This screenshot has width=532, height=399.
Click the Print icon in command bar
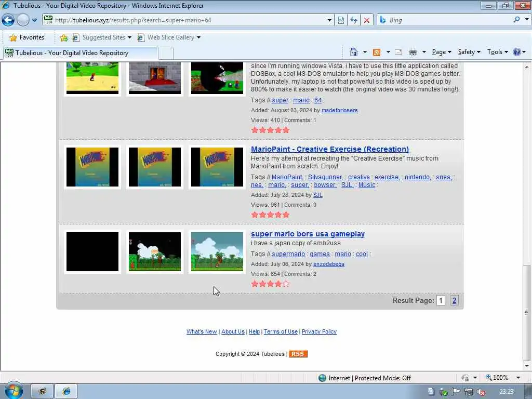(413, 52)
